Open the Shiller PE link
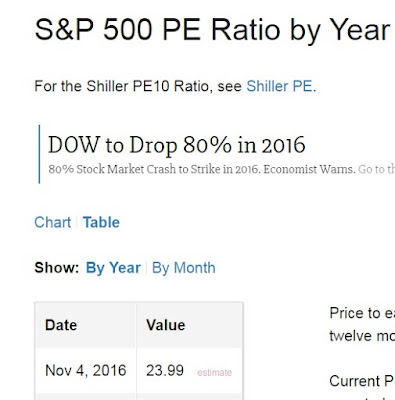 (x=279, y=86)
